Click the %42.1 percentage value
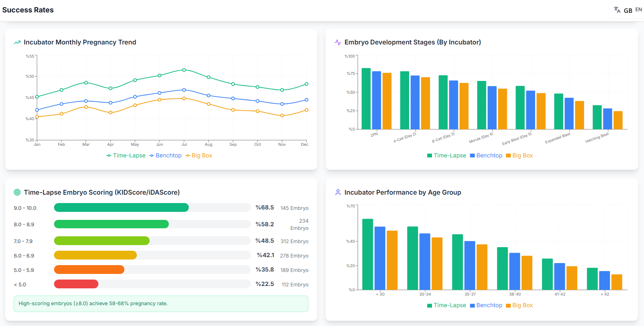This screenshot has height=326, width=644. (x=266, y=255)
